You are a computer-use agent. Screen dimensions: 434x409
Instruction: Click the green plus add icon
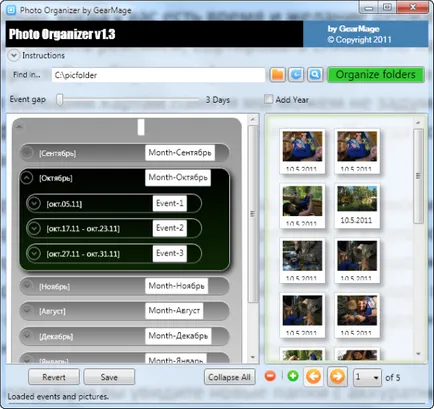pos(293,376)
